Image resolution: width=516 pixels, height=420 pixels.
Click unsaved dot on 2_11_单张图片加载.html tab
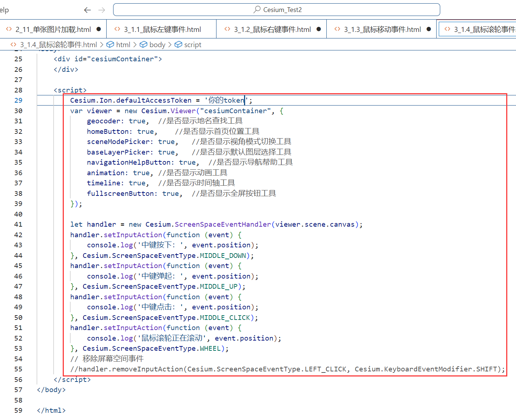99,29
